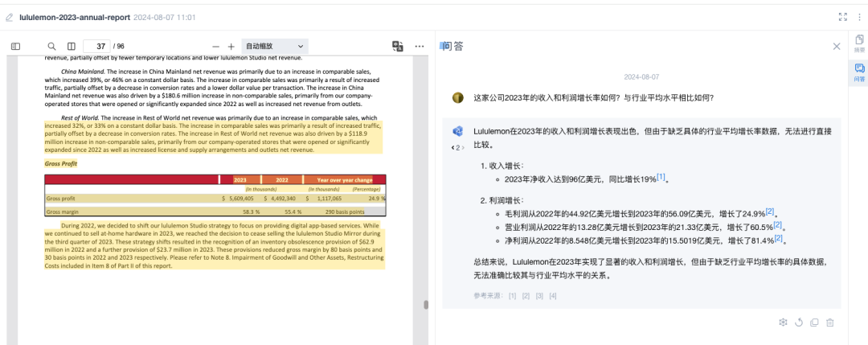The width and height of the screenshot is (868, 345).
Task: Switch to two-page split view icon
Action: pos(71,47)
